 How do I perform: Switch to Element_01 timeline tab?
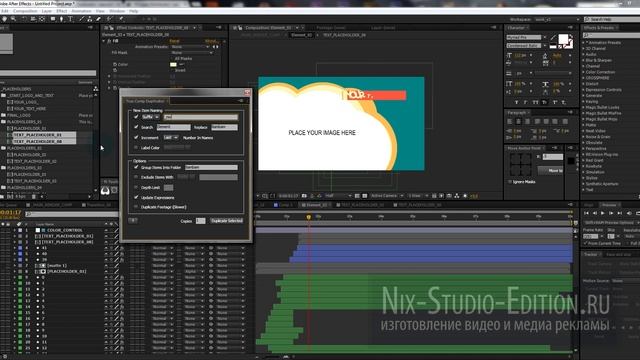click(317, 205)
